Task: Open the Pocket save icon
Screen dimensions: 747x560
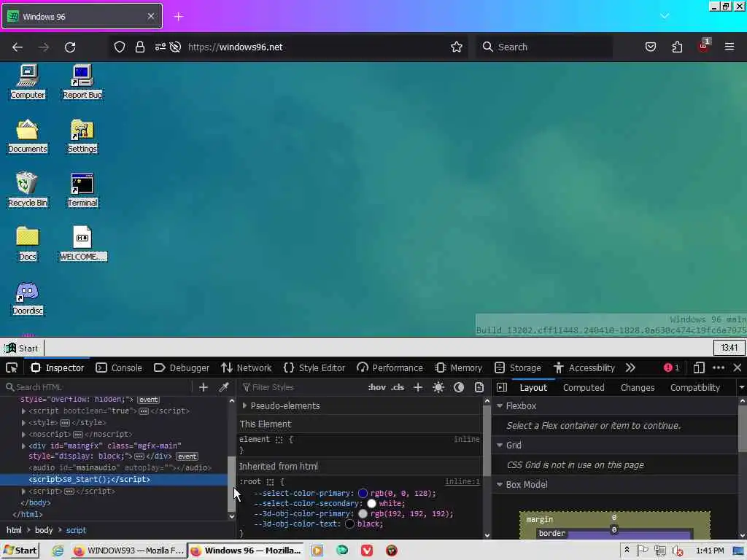Action: tap(650, 47)
